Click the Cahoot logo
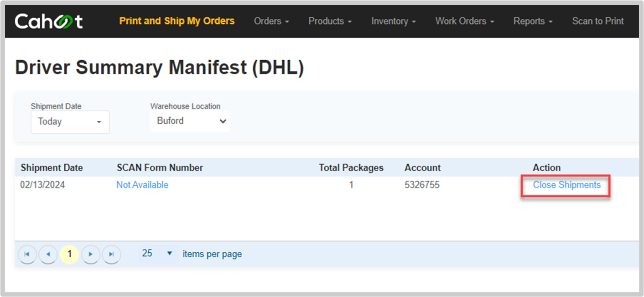 tap(49, 21)
